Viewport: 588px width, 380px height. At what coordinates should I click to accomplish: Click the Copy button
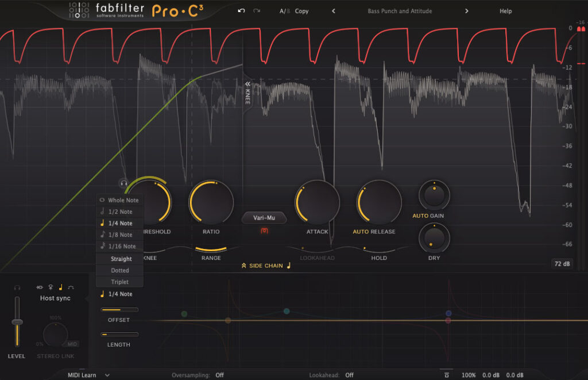(301, 11)
